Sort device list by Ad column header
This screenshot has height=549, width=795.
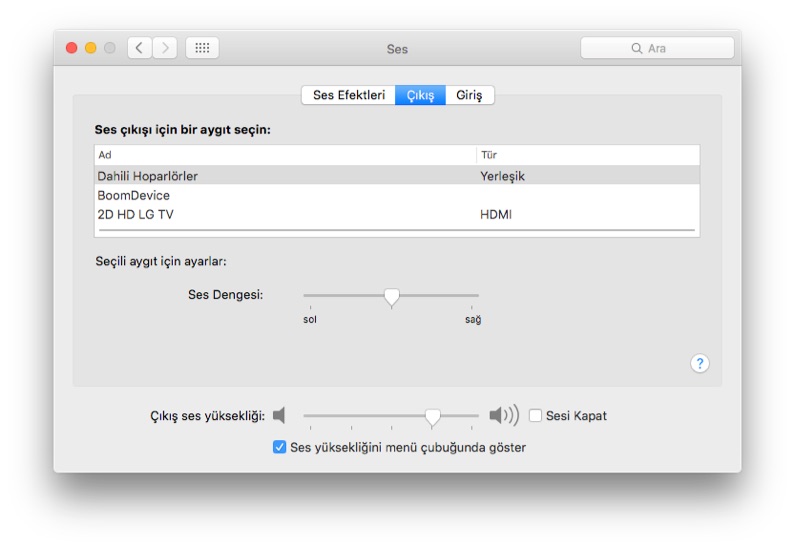[x=285, y=155]
